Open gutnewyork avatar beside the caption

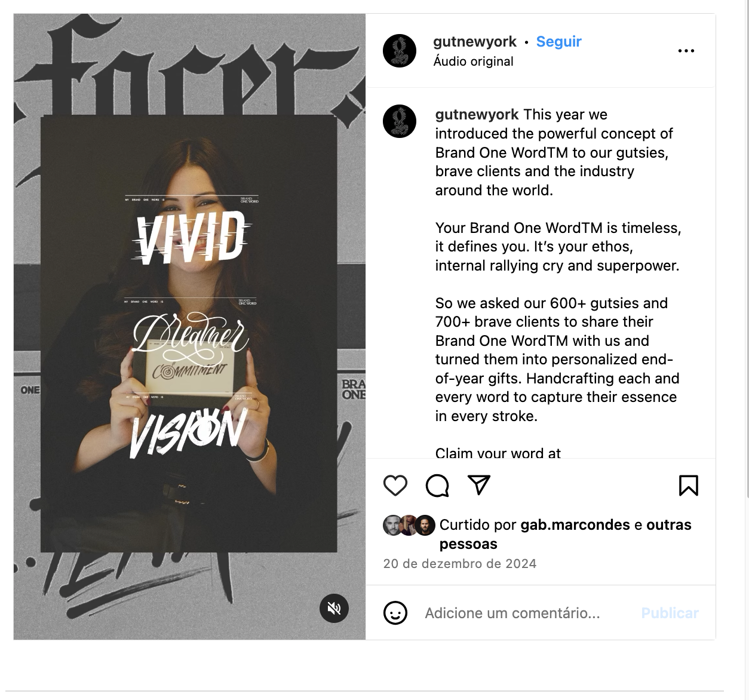pos(399,121)
